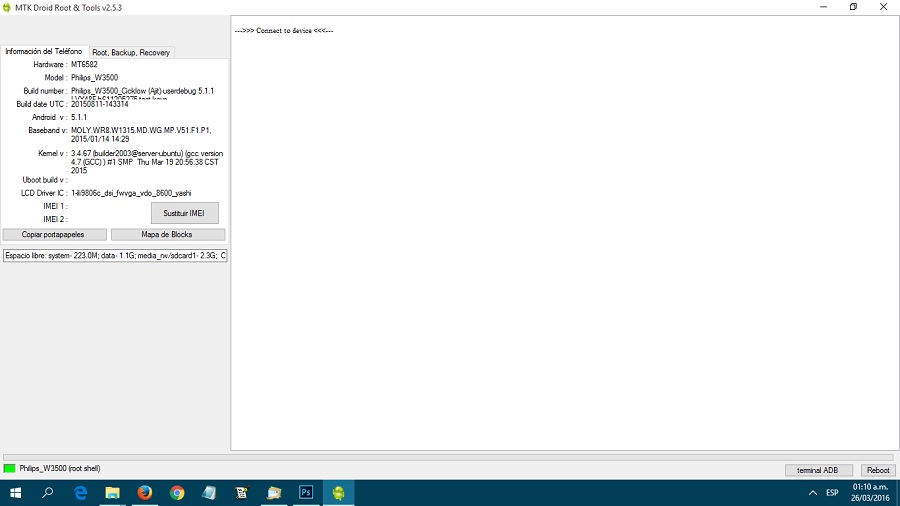Open the taskbar icon left of the notepad-style icon
Viewport: 900px width, 506px height.
[241, 493]
